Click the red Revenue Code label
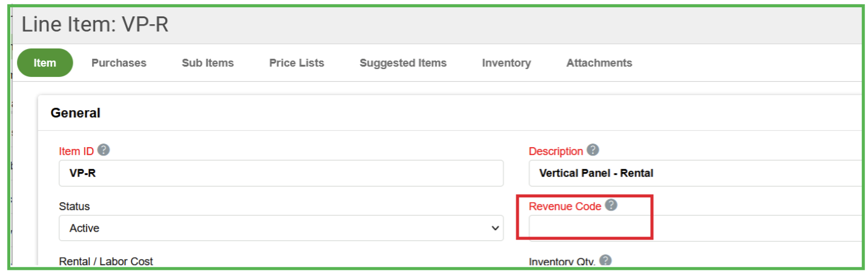Viewport: 868px width, 276px height. click(x=565, y=206)
